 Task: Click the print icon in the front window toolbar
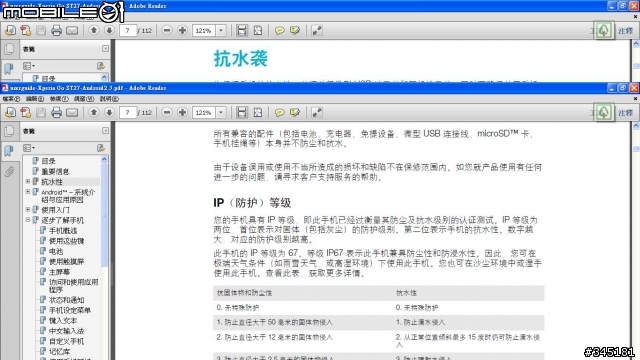[x=56, y=112]
